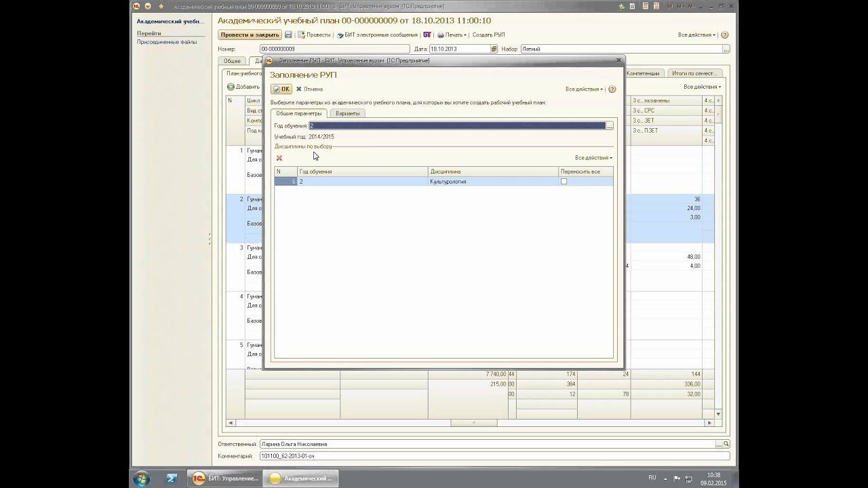
Task: Open the Итоги по семестрам tab
Action: click(693, 73)
